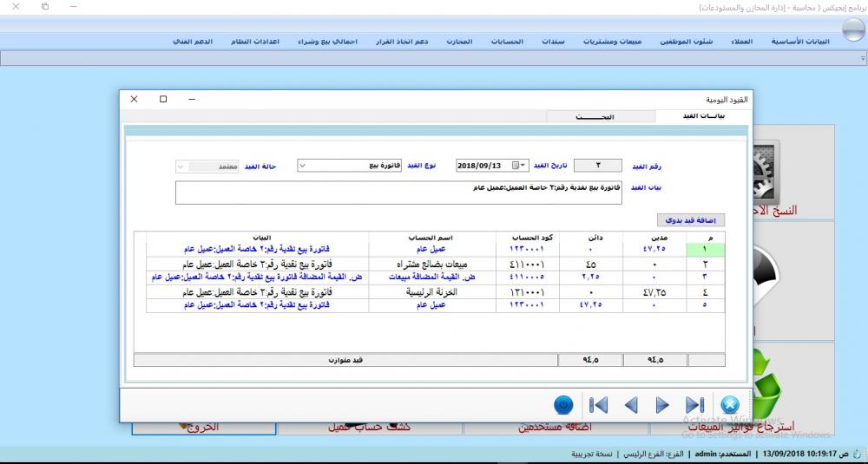Click account code 1230001 in row 1

click(x=527, y=250)
